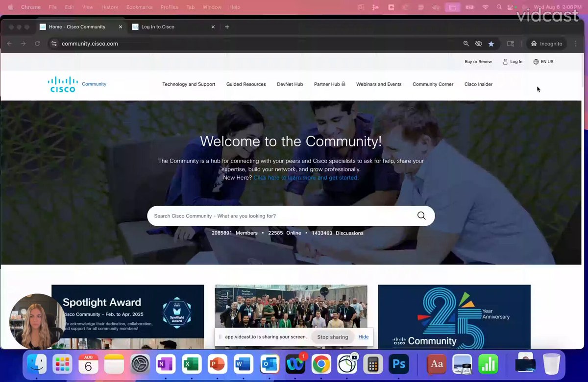Open Chrome three-dot menu

point(575,44)
